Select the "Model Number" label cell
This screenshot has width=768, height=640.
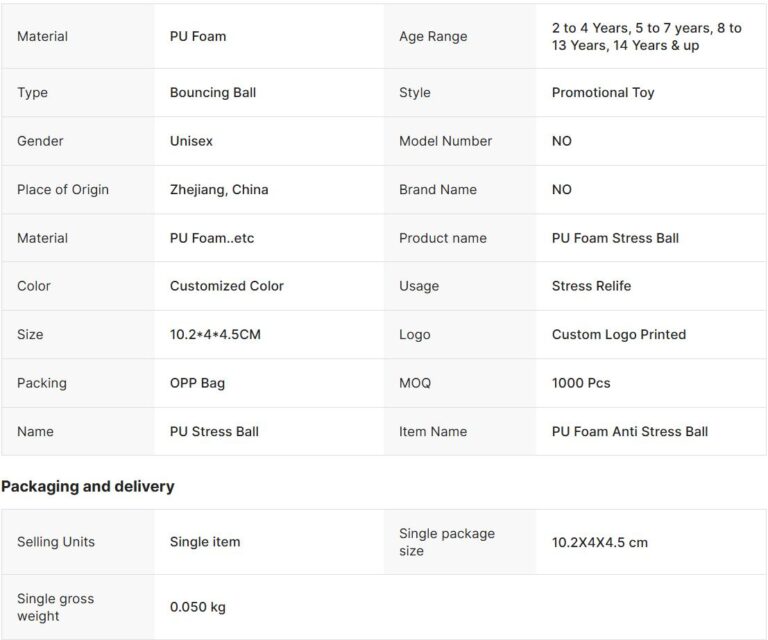445,141
